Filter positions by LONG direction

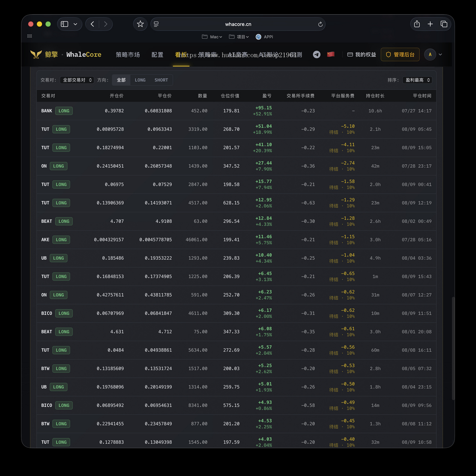tap(140, 80)
